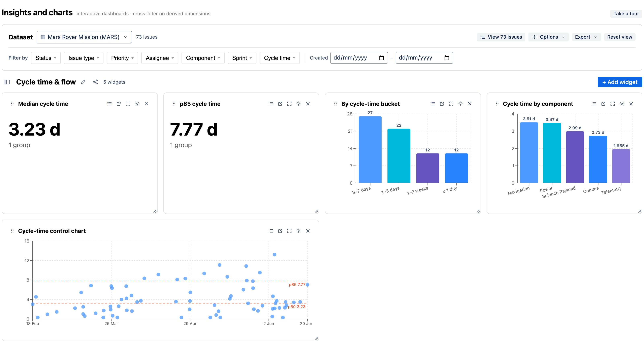
Task: Show issue list for Cycle-time control chart
Action: pos(271,231)
